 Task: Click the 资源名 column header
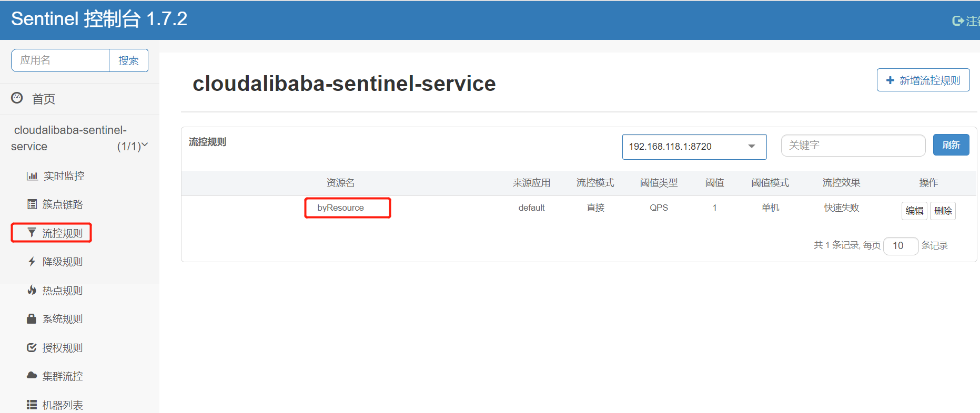pyautogui.click(x=340, y=183)
